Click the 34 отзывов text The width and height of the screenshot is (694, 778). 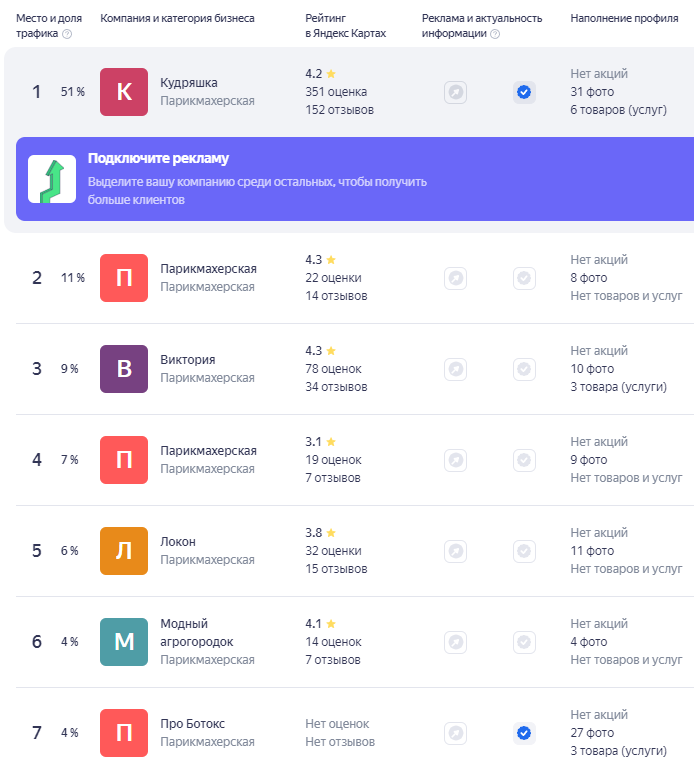pyautogui.click(x=336, y=387)
